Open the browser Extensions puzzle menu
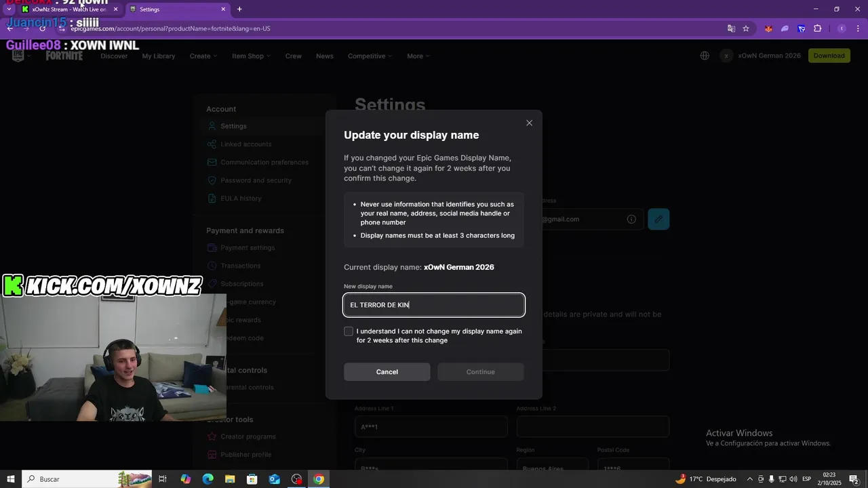This screenshot has width=868, height=488. click(x=817, y=28)
